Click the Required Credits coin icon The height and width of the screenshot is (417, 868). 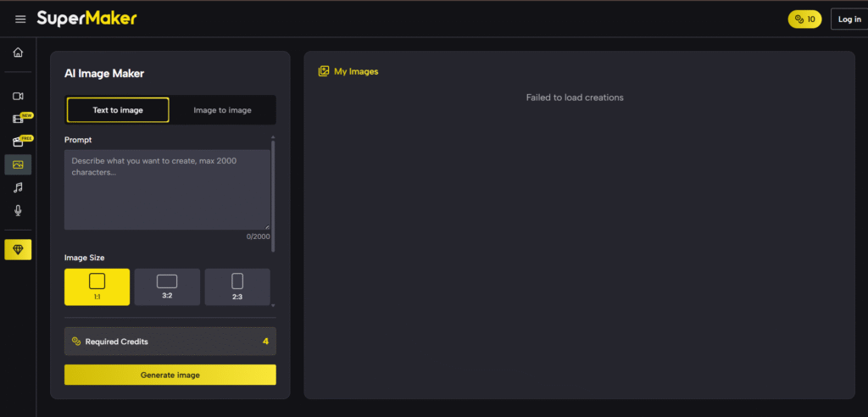(x=76, y=342)
